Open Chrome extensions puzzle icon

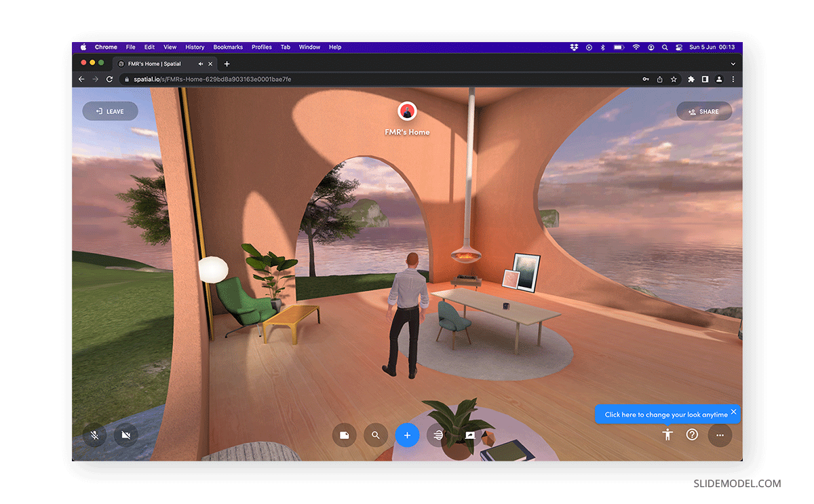pos(691,79)
